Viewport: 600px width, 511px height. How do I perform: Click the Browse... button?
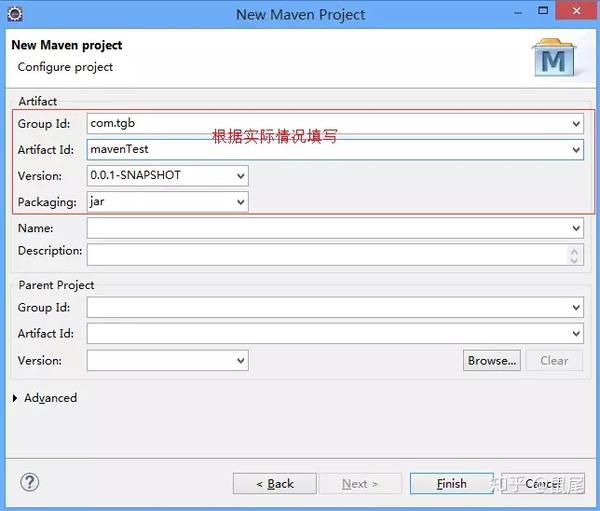[492, 360]
